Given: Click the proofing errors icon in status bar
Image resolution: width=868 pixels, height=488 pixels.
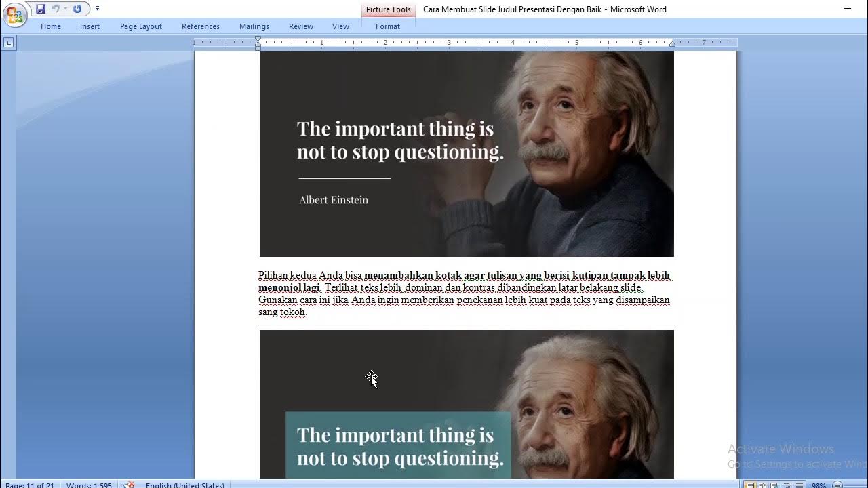Looking at the screenshot, I should pyautogui.click(x=130, y=485).
